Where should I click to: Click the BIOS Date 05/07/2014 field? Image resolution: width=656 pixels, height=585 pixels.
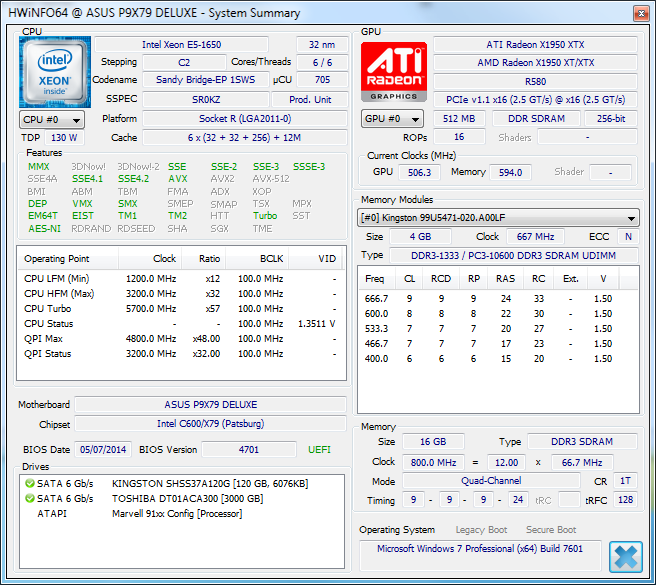point(103,450)
